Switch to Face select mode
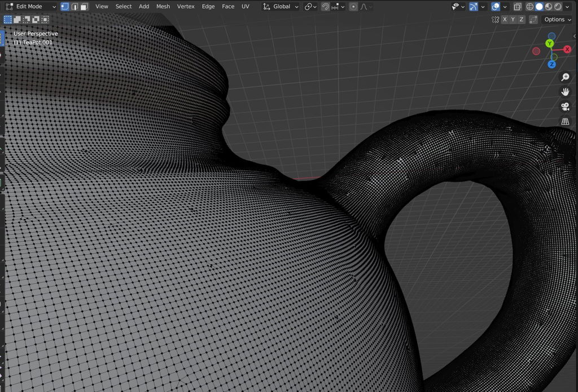Screen dimensions: 578x392 (x=85, y=7)
